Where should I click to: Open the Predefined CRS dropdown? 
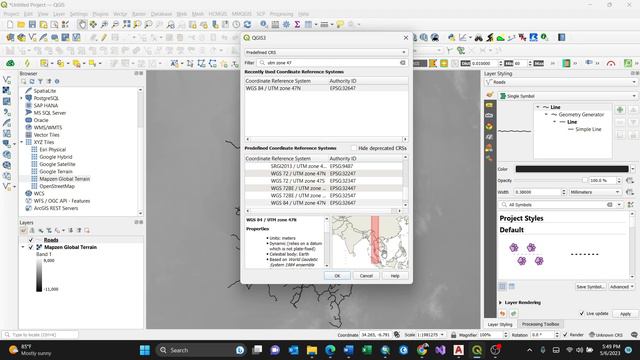[326, 52]
